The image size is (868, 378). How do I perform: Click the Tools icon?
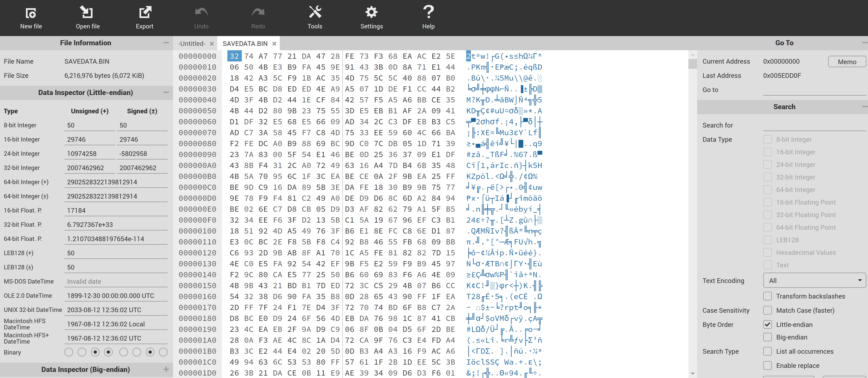[315, 17]
